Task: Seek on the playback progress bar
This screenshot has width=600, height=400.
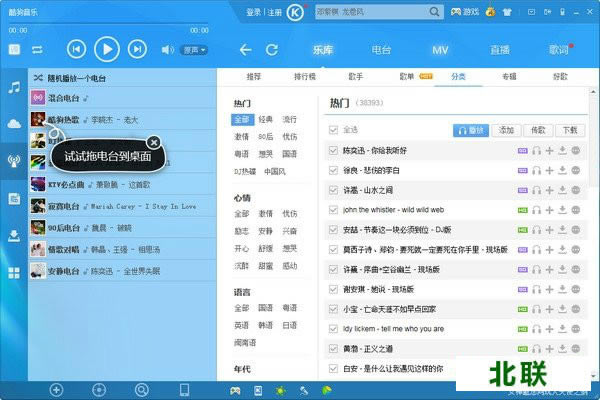Action: click(x=109, y=24)
